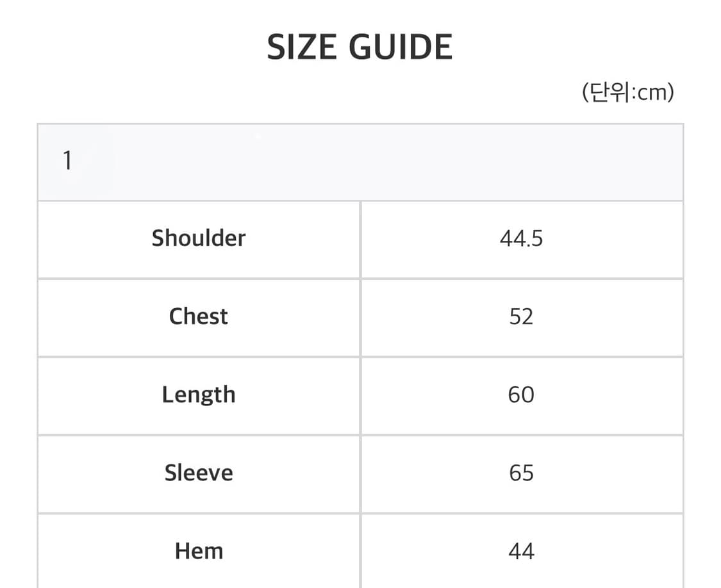Click the 44.5 shoulder measurement
This screenshot has height=588, width=721.
click(x=521, y=238)
